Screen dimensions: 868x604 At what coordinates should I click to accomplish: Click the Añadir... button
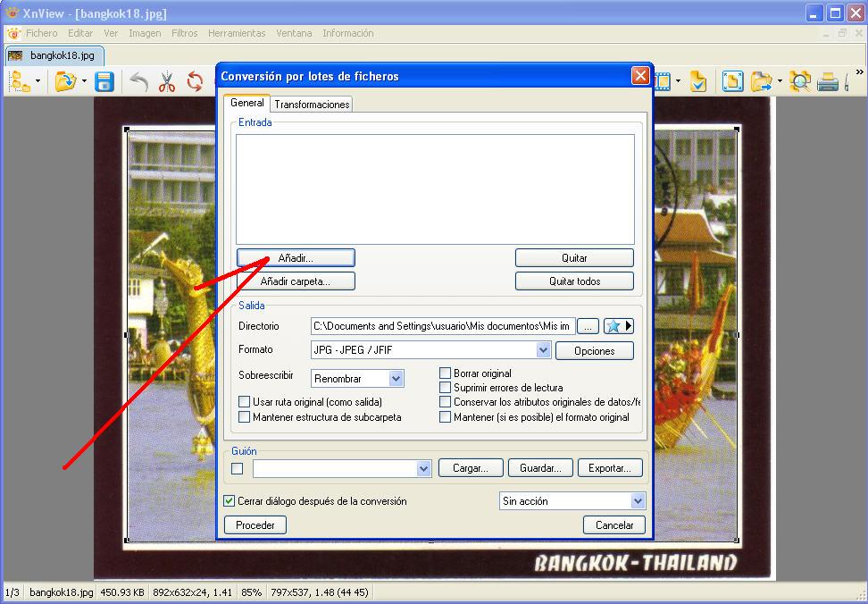pos(296,258)
